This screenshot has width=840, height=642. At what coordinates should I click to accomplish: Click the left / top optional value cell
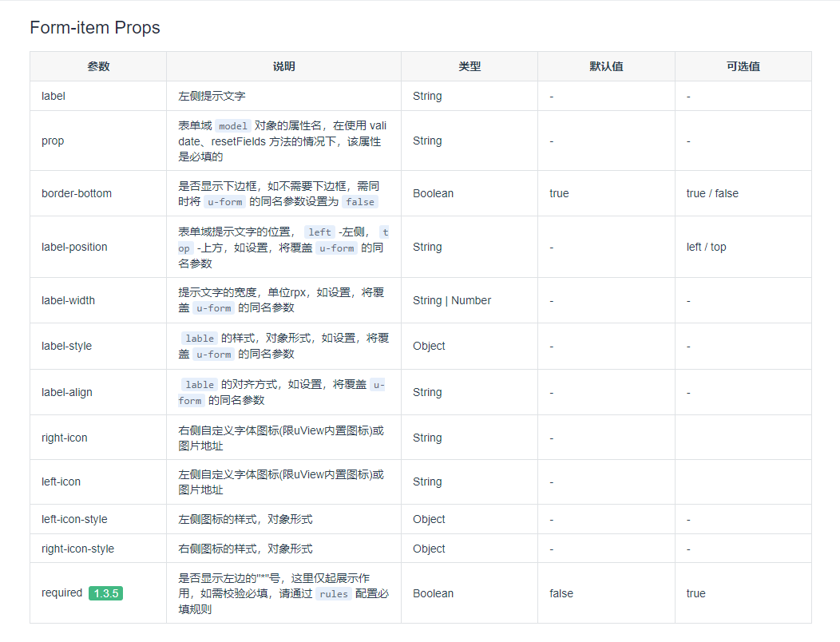[x=706, y=247]
